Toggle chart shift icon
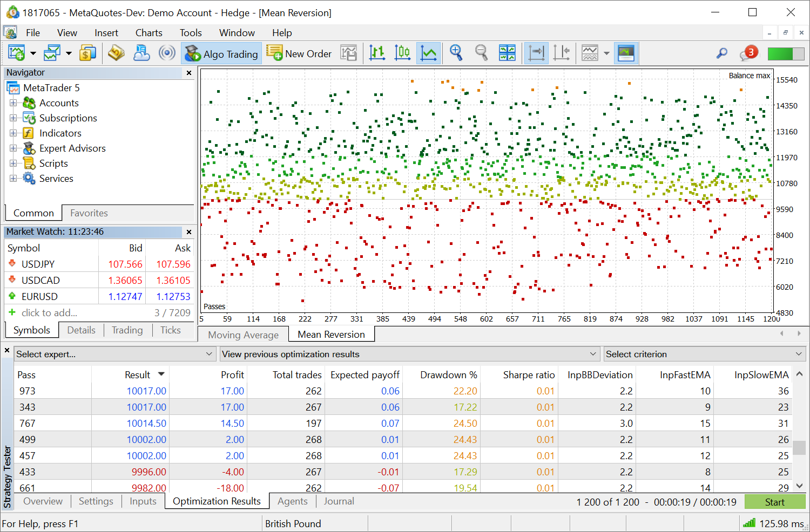Viewport: 810px width, 532px height. (562, 53)
